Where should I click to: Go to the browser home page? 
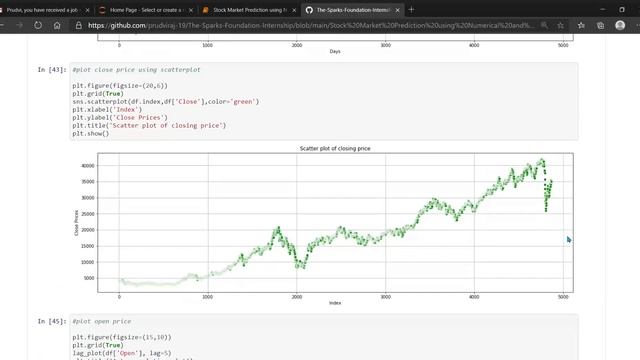[x=57, y=25]
